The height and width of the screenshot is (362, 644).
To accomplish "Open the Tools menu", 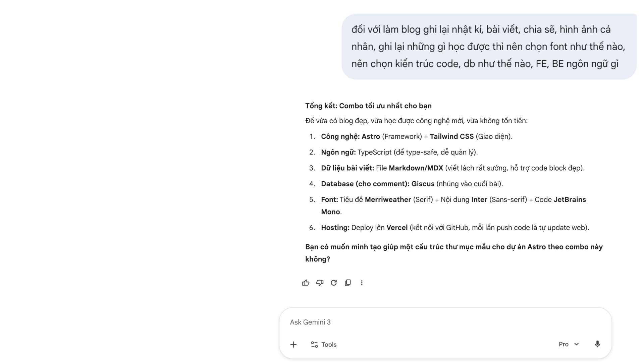I will tap(324, 345).
